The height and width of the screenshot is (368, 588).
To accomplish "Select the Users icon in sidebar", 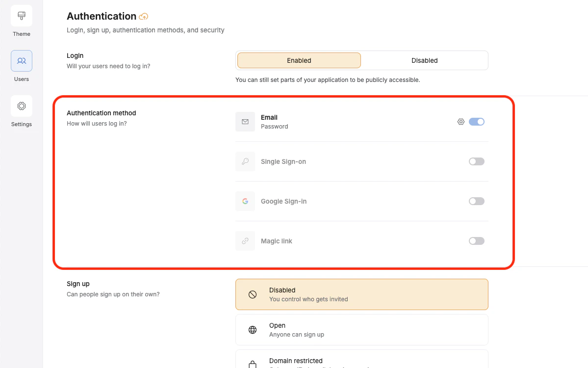I will (x=22, y=61).
